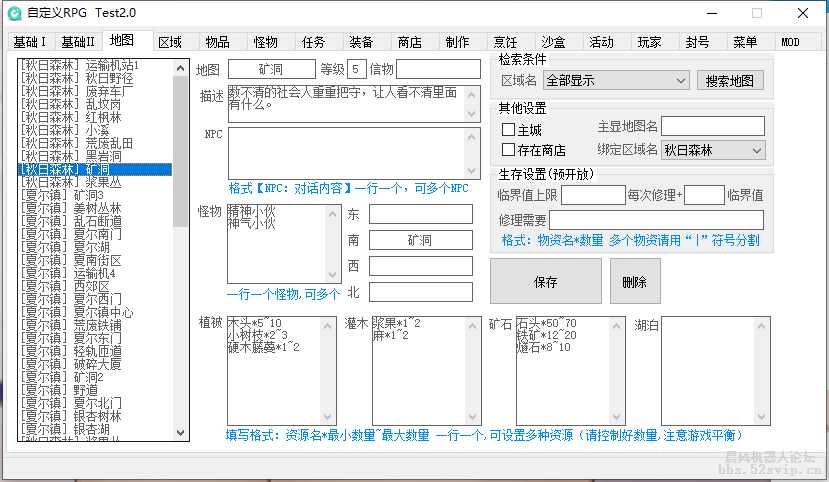Toggle the 主城 checkbox
Image resolution: width=829 pixels, height=482 pixels.
[x=508, y=129]
